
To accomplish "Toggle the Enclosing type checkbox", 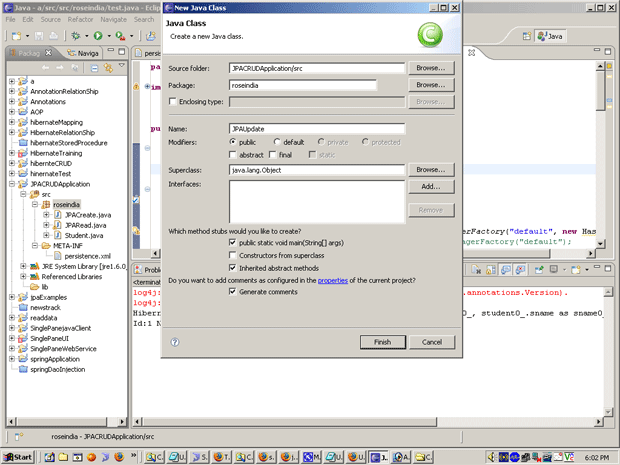I will 172,102.
